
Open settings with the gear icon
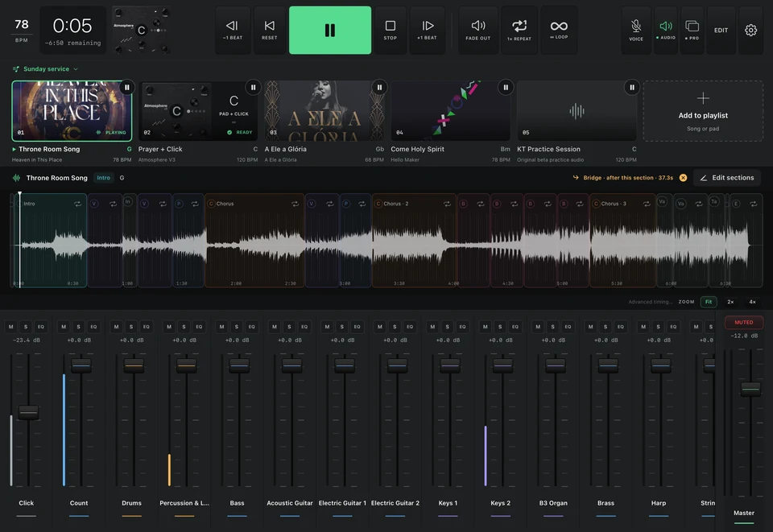(750, 30)
